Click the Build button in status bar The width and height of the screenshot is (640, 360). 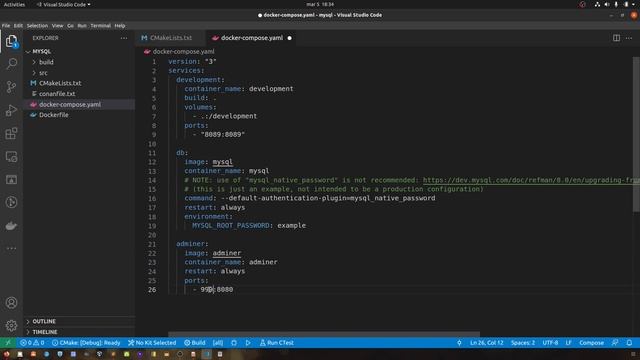195,342
